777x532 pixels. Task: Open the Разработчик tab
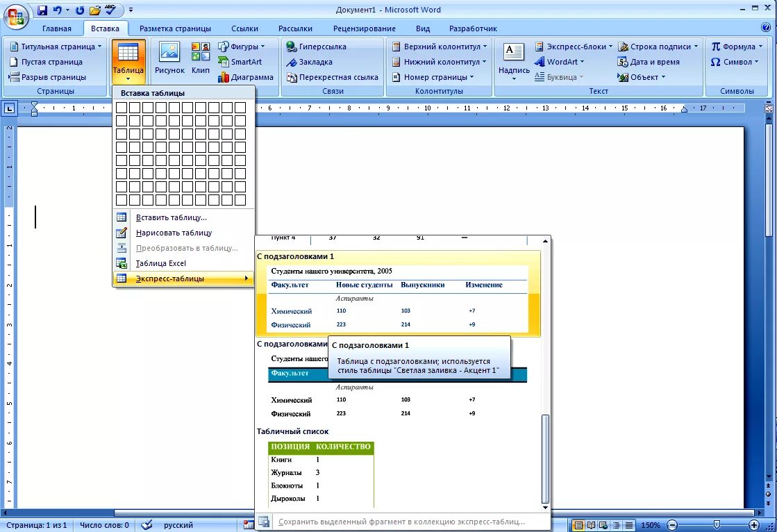point(473,28)
